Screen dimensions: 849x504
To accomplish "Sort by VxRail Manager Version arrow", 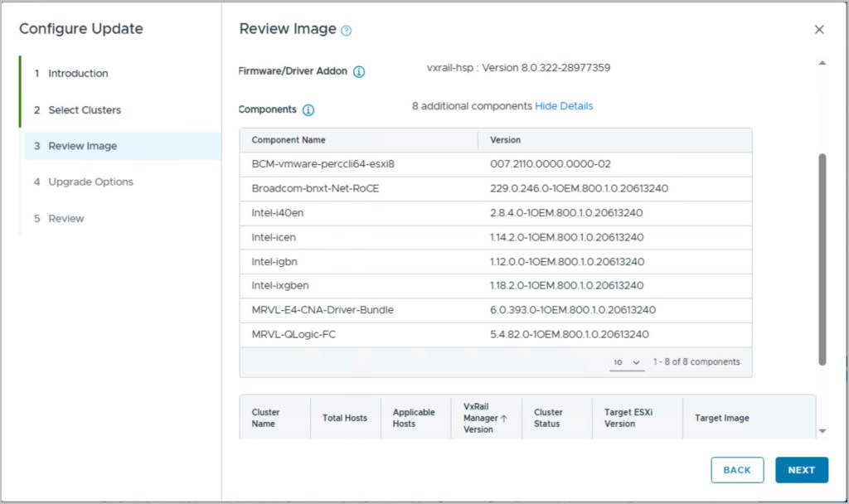I will point(503,418).
